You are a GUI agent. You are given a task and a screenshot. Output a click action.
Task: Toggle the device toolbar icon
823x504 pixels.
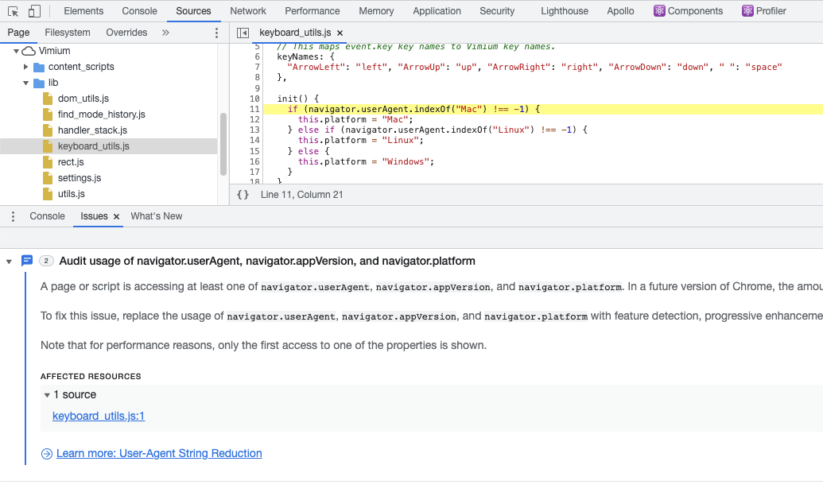34,11
